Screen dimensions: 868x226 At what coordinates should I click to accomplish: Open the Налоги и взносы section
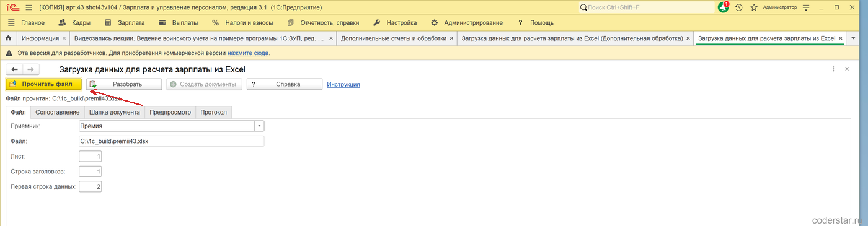pos(242,22)
